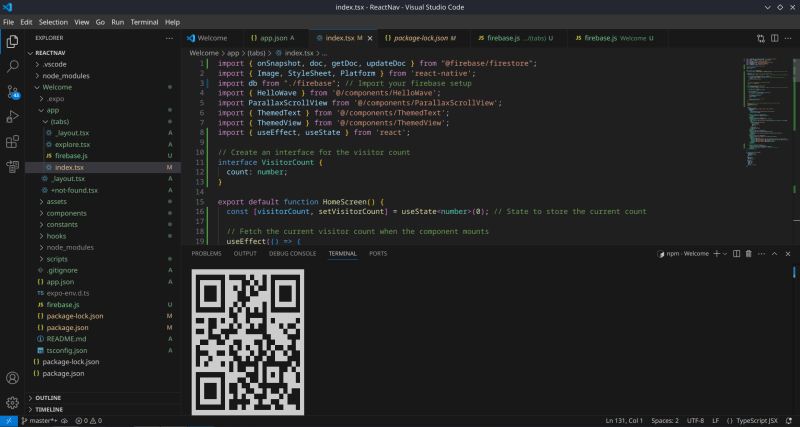Split the terminal pane
This screenshot has width=800, height=427.
tap(736, 254)
